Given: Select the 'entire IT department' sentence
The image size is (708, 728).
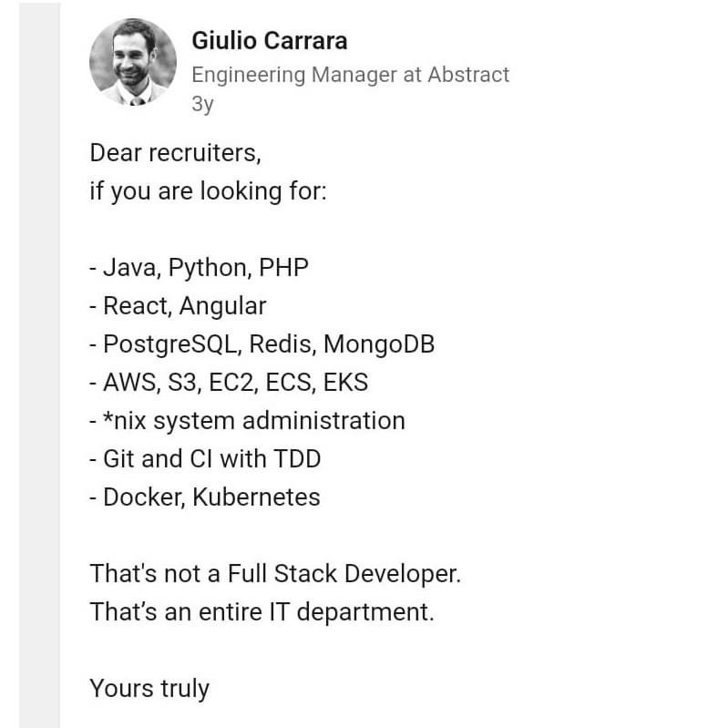Looking at the screenshot, I should click(262, 611).
